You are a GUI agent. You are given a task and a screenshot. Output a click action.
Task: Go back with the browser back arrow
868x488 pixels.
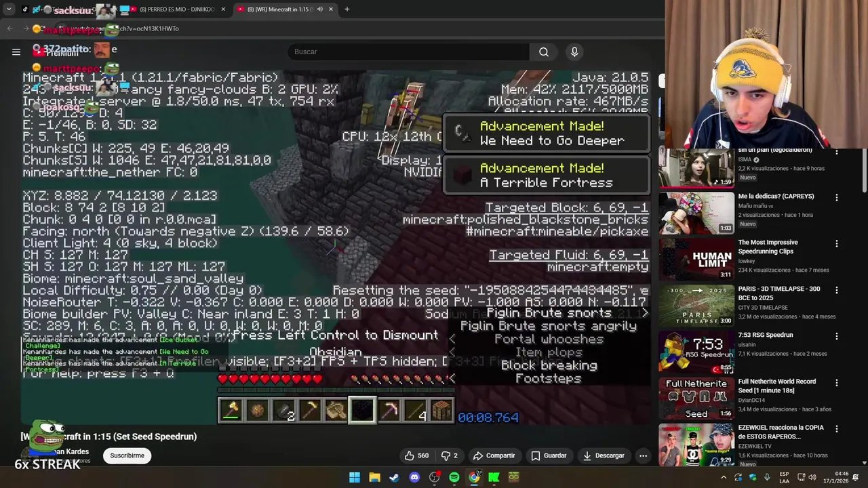(10, 28)
